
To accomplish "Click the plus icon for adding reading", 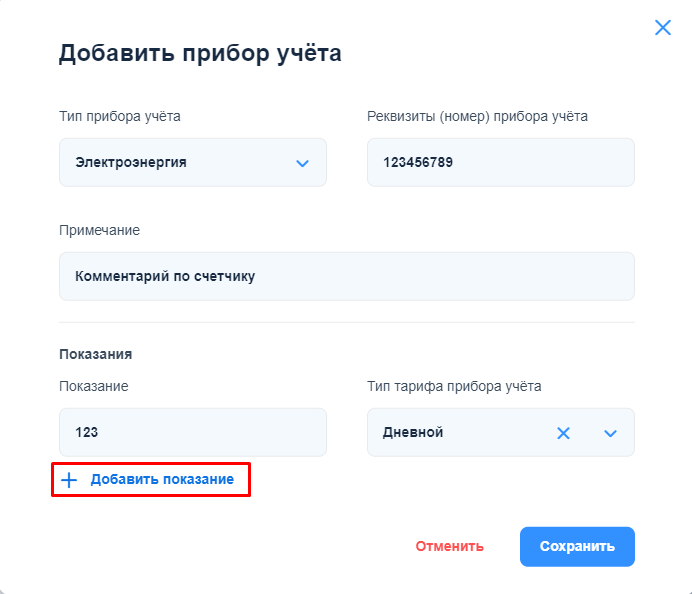I will pos(69,480).
